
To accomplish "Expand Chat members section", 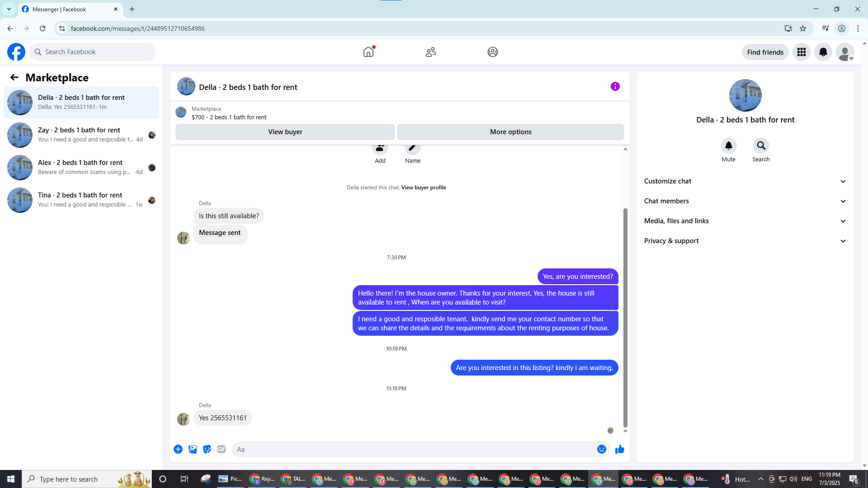I will pyautogui.click(x=745, y=201).
